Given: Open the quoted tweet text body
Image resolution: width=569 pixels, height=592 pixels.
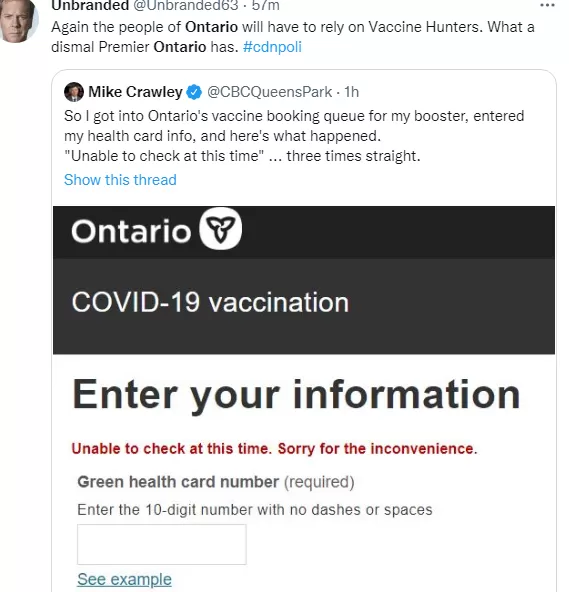Looking at the screenshot, I should click(294, 136).
